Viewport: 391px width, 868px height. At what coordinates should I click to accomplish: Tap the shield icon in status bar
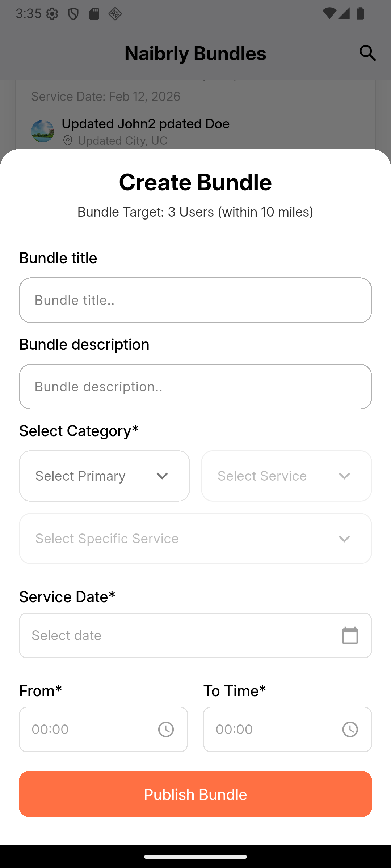[x=73, y=14]
